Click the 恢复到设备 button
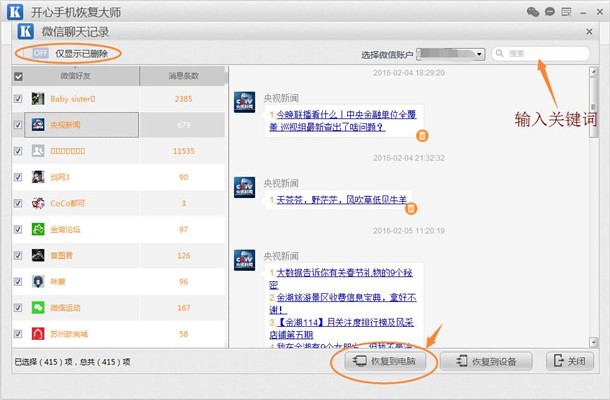 pos(486,361)
